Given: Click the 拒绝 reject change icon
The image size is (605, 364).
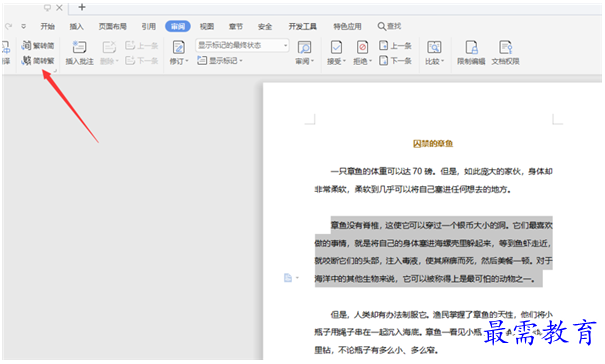Looking at the screenshot, I should click(362, 47).
